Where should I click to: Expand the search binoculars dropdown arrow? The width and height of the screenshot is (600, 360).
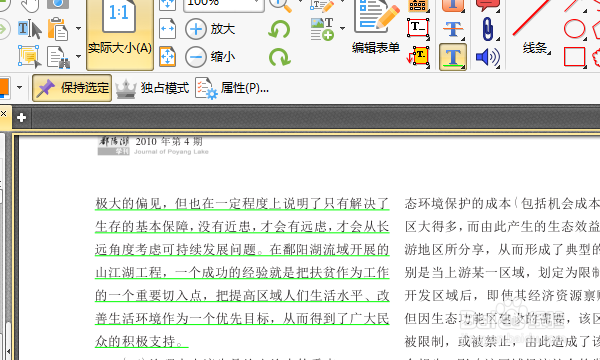[x=78, y=56]
